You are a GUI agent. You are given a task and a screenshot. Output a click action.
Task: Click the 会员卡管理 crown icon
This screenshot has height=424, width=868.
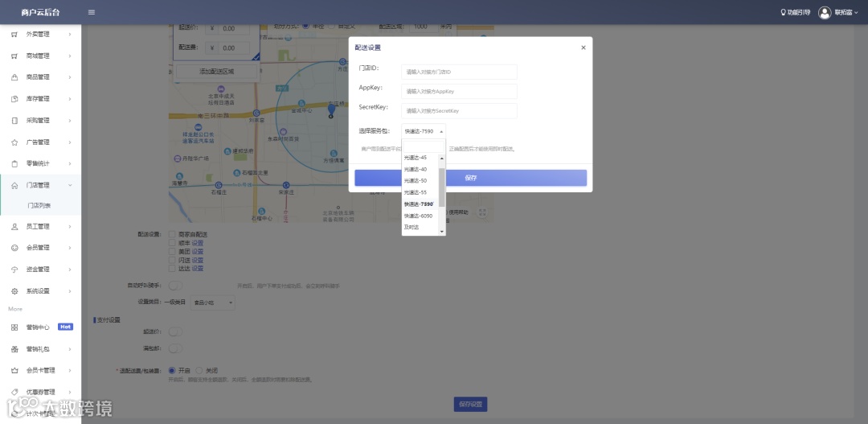pyautogui.click(x=14, y=370)
